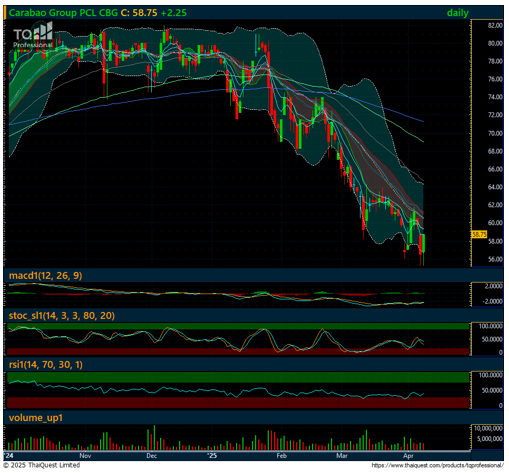
Task: Click the 64.00 price axis label
Action: [x=495, y=187]
